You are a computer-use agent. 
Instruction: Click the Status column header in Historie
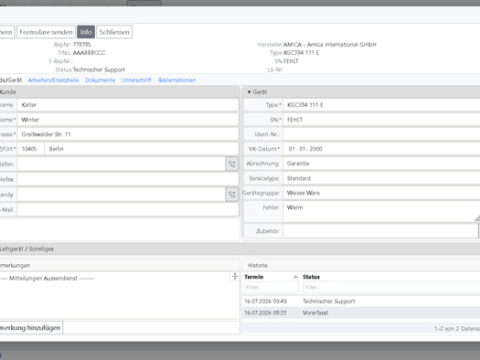click(x=311, y=277)
